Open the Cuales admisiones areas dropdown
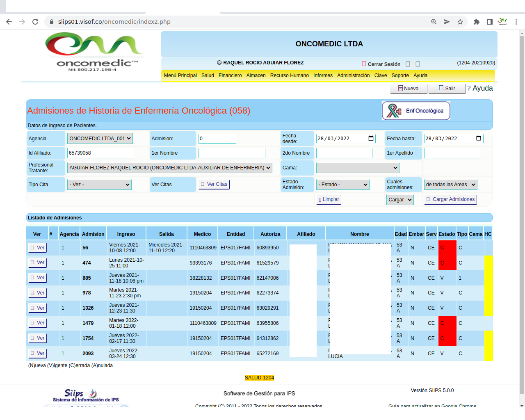 [x=450, y=185]
